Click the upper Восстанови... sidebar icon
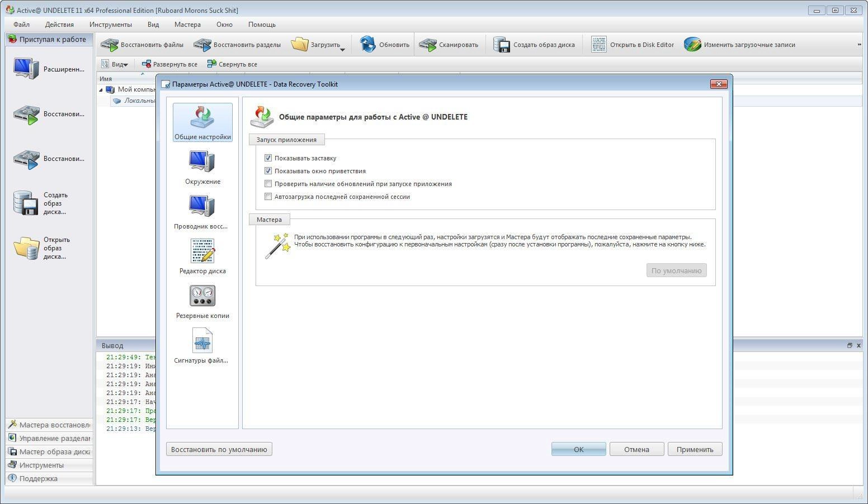Screen dimensions: 868x504 [26, 114]
